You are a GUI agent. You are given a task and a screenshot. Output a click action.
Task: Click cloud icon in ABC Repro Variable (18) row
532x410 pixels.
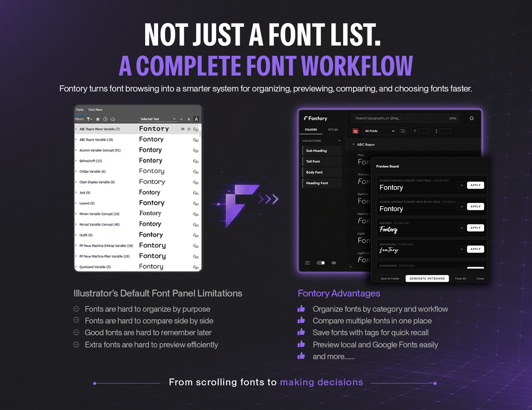pyautogui.click(x=196, y=140)
